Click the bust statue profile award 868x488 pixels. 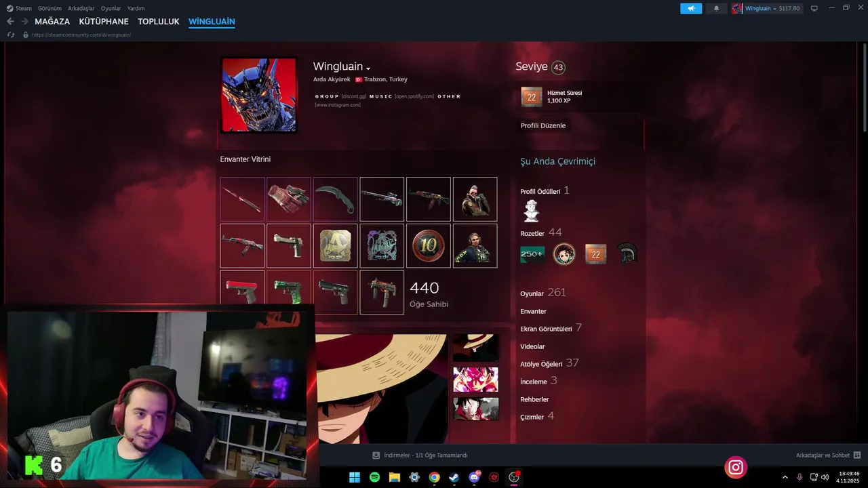pyautogui.click(x=531, y=211)
